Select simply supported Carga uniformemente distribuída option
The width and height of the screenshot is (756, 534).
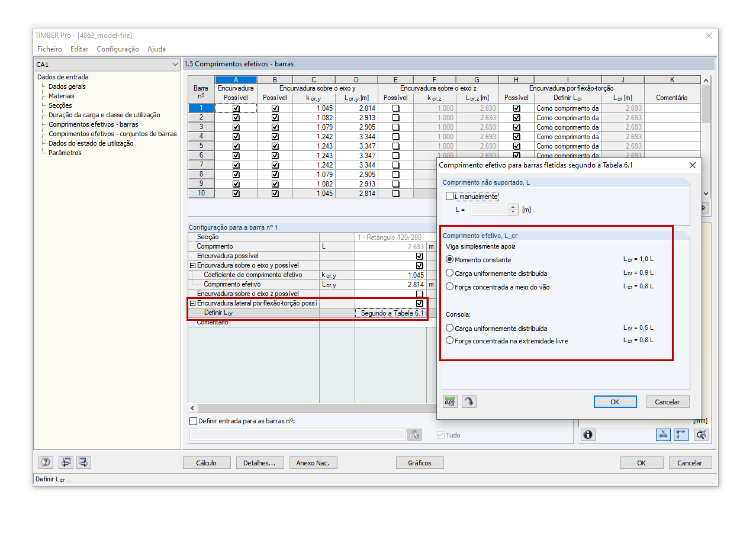450,273
